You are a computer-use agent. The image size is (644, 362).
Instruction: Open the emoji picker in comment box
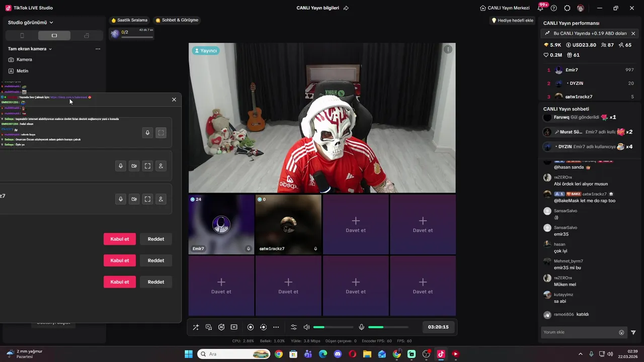621,332
